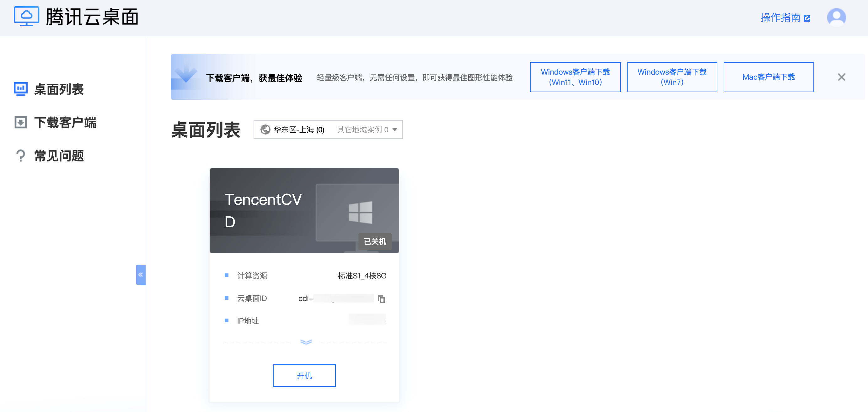Click the 桌面列表 monitor icon in sidebar

[x=20, y=89]
